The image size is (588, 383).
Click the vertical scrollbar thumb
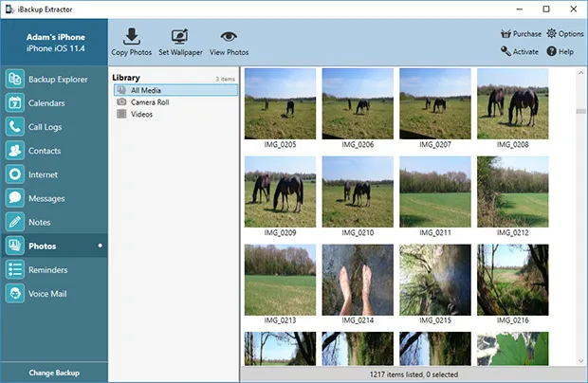point(580,111)
